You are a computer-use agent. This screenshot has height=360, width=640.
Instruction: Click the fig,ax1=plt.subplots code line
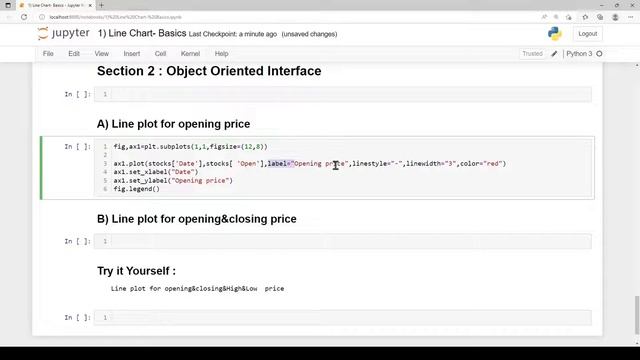click(x=191, y=147)
